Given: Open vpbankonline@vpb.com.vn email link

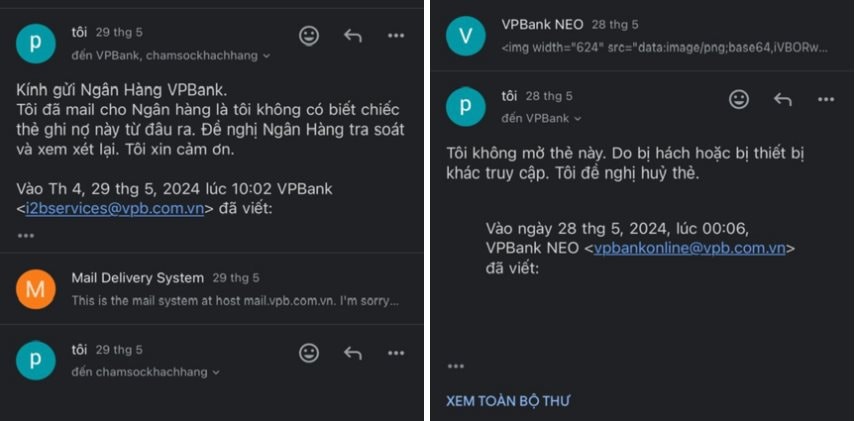Looking at the screenshot, I should [689, 248].
